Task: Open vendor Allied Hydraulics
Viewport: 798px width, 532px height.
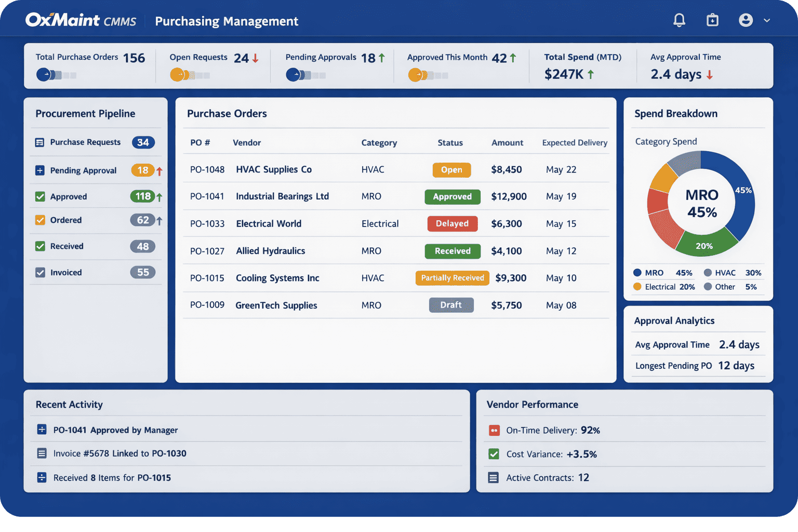Action: coord(271,251)
